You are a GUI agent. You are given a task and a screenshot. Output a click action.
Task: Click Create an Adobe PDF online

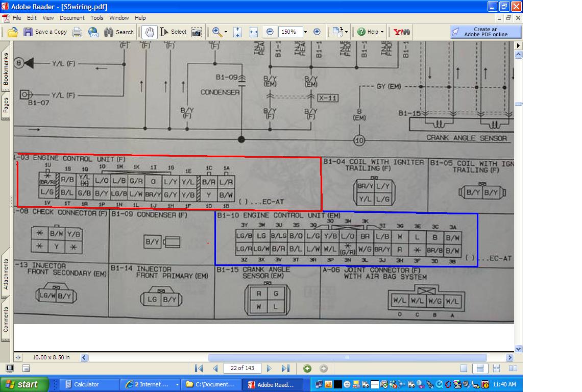pyautogui.click(x=486, y=32)
